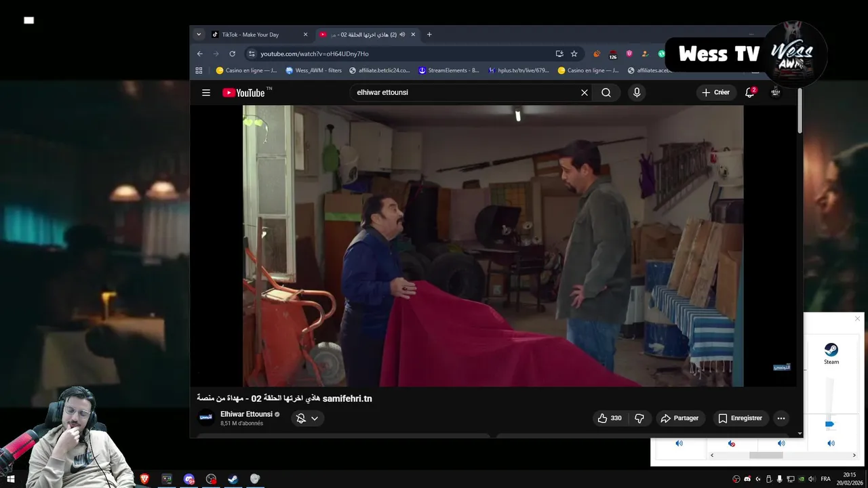This screenshot has height=488, width=868.
Task: Run search with the magnifier button
Action: pos(606,93)
